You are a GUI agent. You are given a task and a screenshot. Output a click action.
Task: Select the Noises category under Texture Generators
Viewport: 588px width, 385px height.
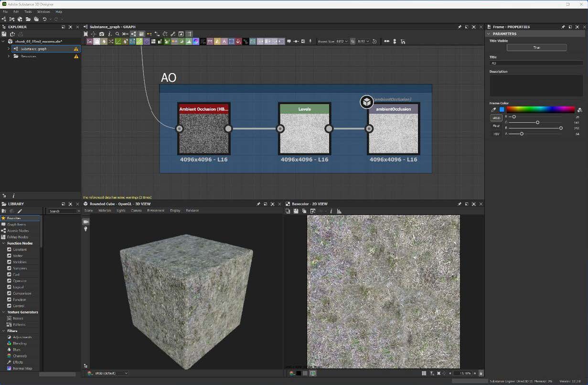point(19,318)
